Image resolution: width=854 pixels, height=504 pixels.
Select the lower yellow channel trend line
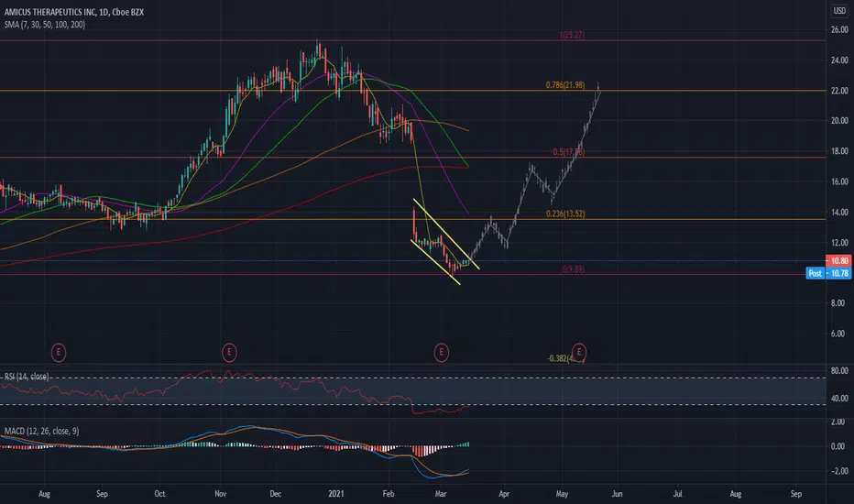pos(436,262)
